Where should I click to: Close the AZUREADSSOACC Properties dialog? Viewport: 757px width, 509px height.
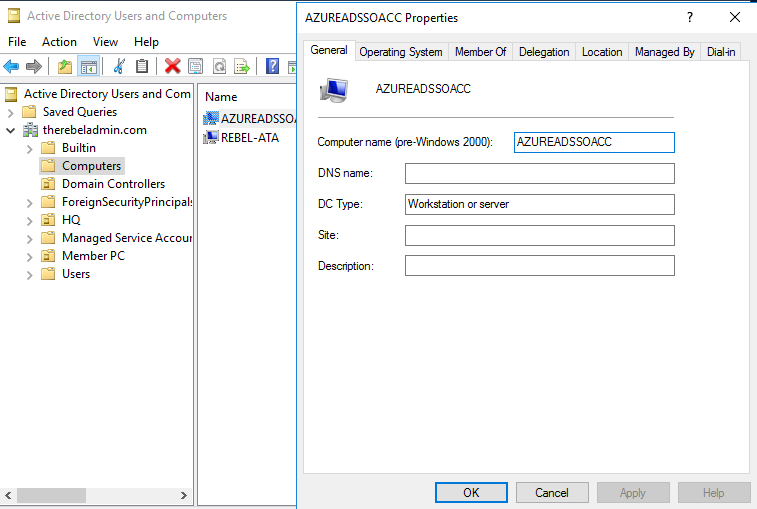coord(735,17)
